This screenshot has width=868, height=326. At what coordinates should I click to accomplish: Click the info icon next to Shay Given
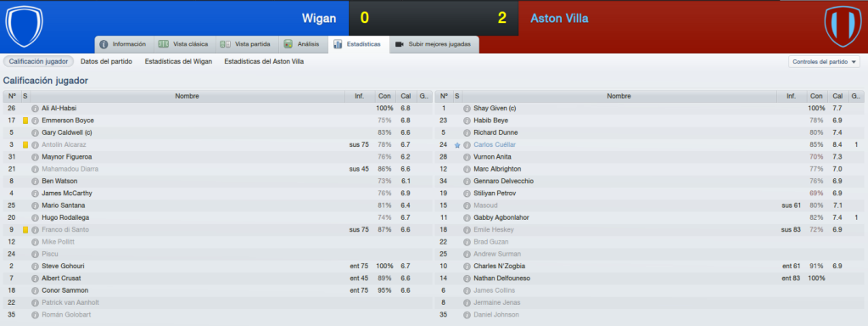coord(467,109)
